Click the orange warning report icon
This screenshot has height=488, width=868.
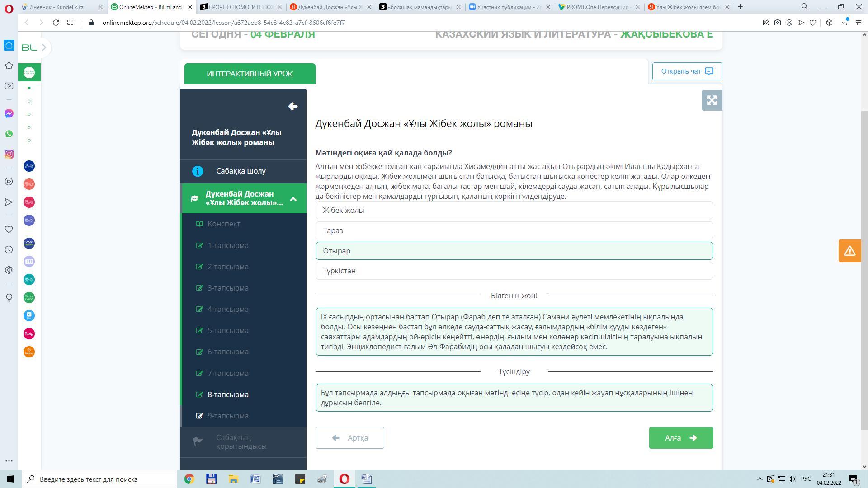click(849, 251)
